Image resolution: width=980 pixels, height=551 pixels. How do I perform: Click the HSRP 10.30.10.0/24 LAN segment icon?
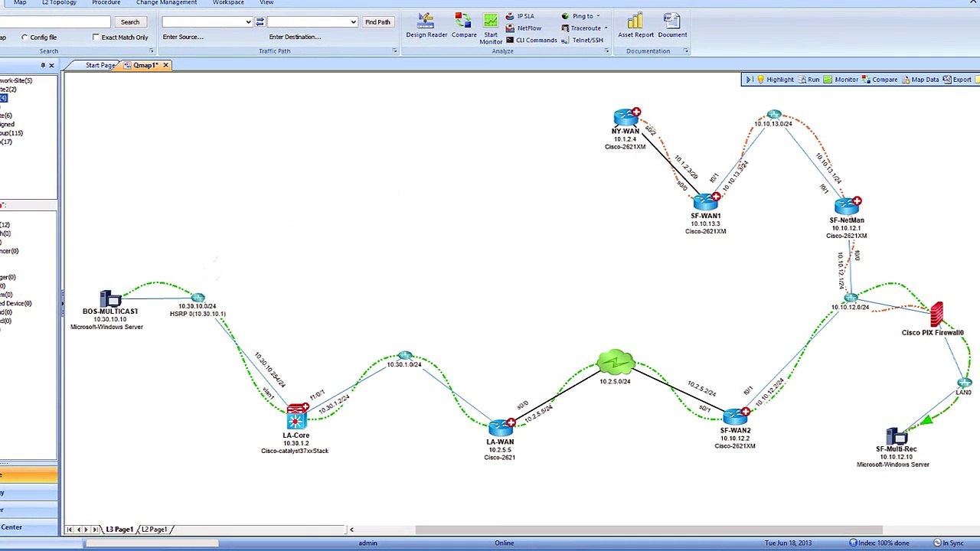pos(198,297)
